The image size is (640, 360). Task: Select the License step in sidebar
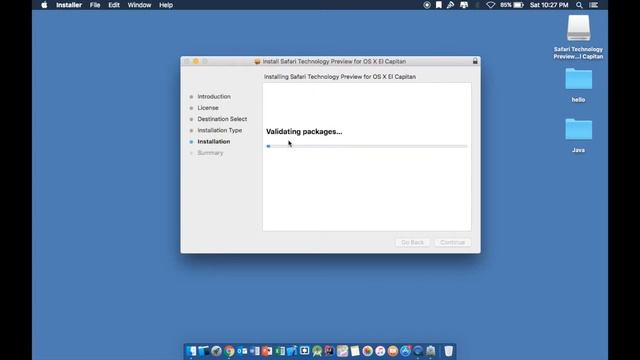[x=208, y=108]
